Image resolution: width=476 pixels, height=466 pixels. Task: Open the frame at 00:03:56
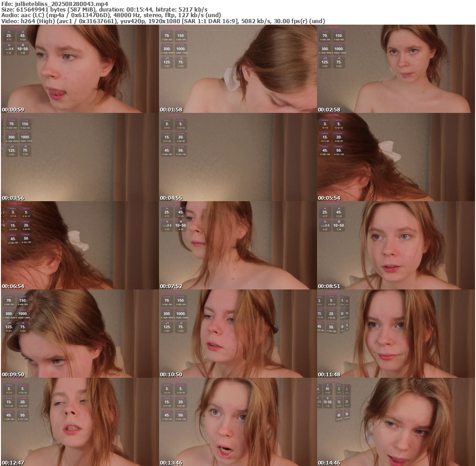tap(79, 157)
